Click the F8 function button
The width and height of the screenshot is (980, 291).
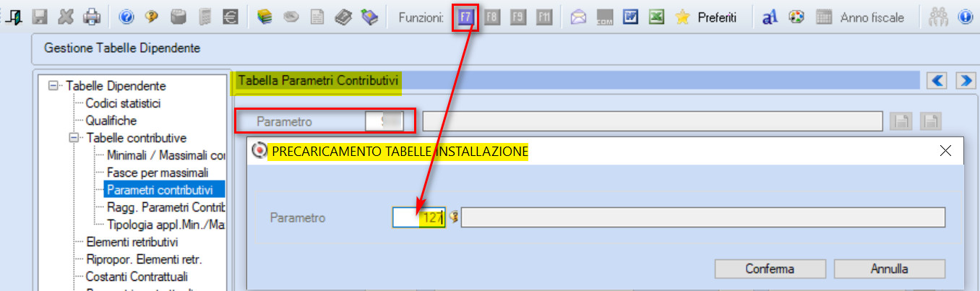492,17
